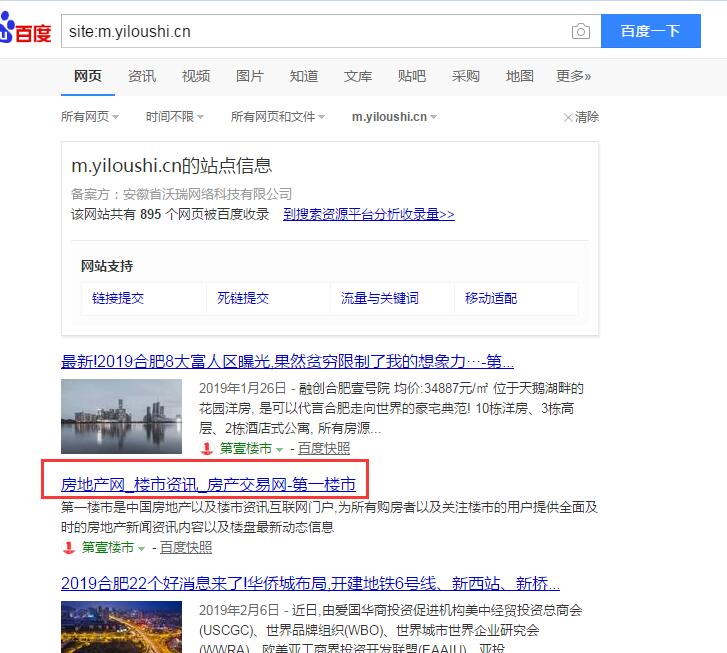This screenshot has width=727, height=653.
Task: Expand the 更多» tab options
Action: (x=574, y=76)
